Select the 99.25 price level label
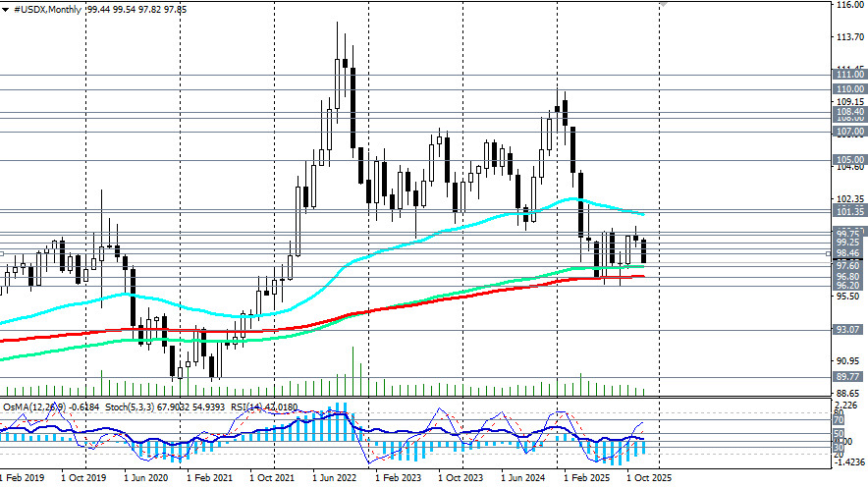868x488 pixels. coord(849,243)
